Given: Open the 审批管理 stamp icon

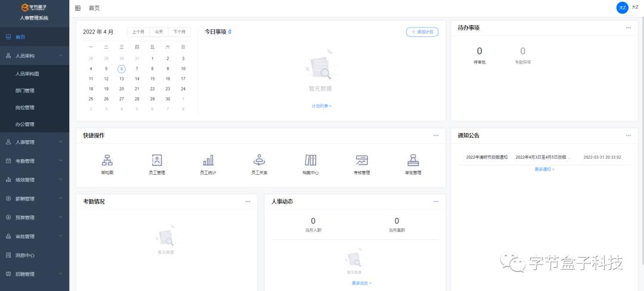Looking at the screenshot, I should (413, 160).
